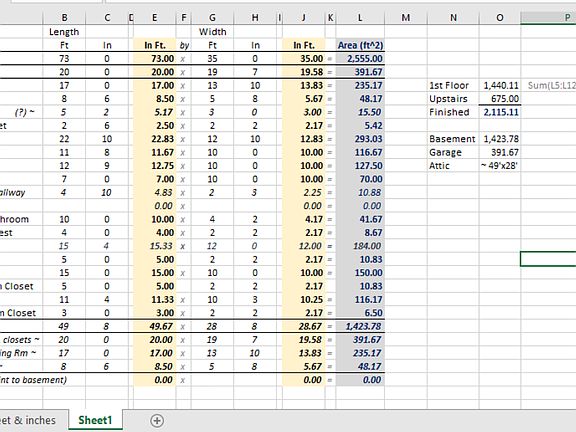Select column B header
This screenshot has width=576, height=432.
coord(64,18)
